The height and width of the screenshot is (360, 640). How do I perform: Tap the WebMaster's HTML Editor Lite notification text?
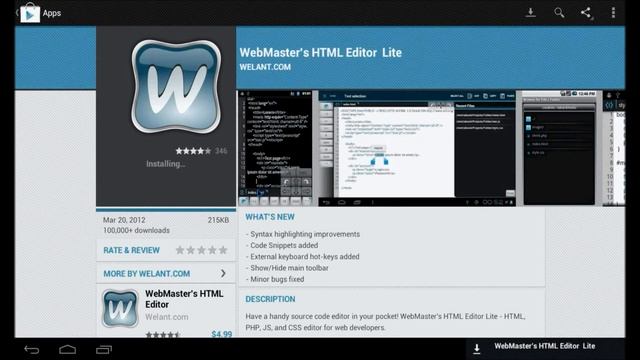click(x=544, y=346)
